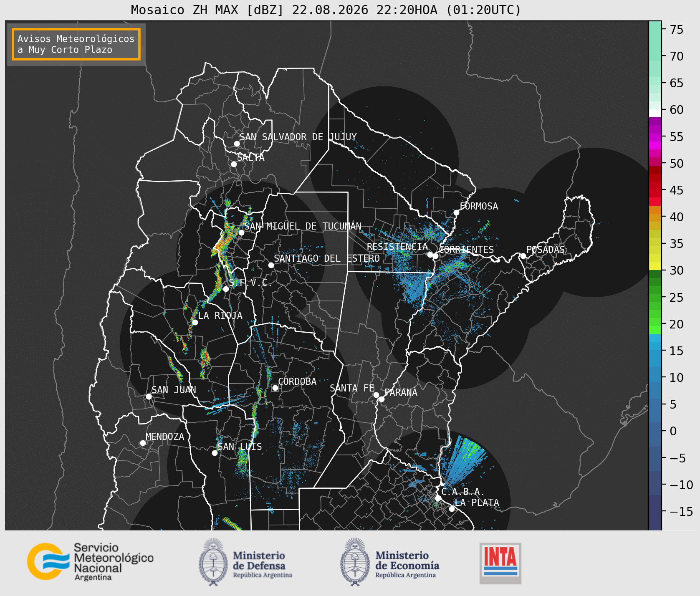
Task: Click the Servicio Meteorológico Nacional logo
Action: pos(90,561)
